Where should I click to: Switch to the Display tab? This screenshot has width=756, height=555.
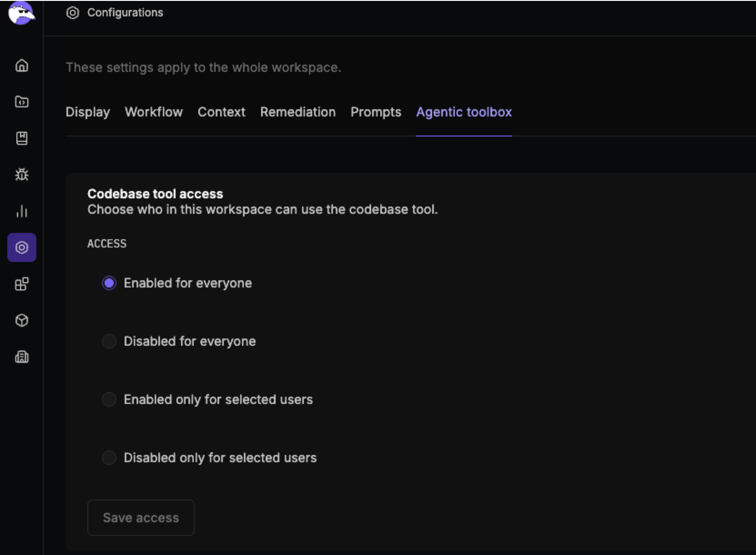[x=88, y=112]
